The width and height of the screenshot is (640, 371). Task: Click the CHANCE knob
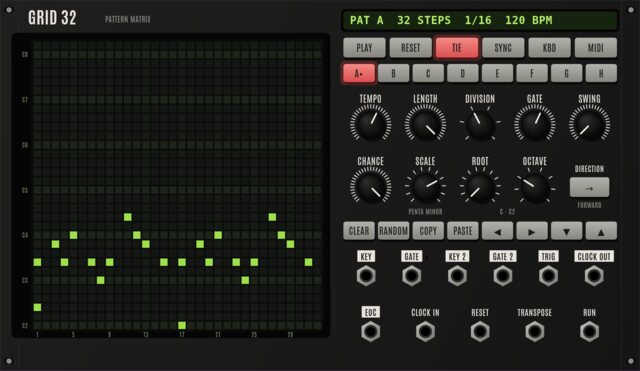tap(370, 187)
